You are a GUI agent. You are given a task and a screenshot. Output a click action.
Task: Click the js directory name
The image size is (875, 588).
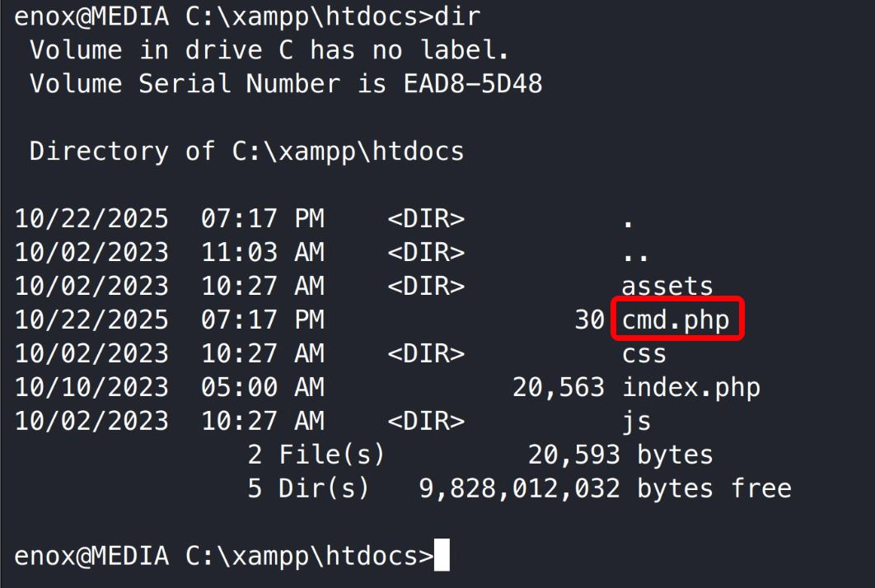[636, 421]
